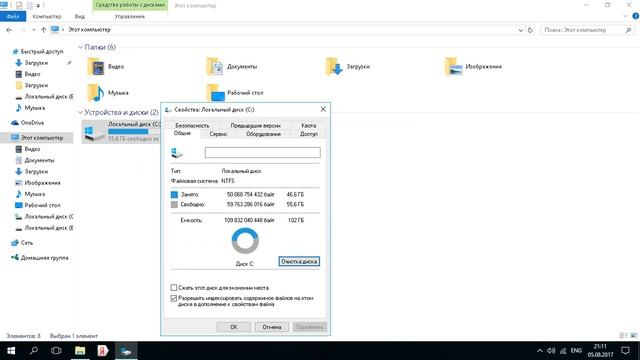Open the Видео folder icon in Папки

coord(96,67)
